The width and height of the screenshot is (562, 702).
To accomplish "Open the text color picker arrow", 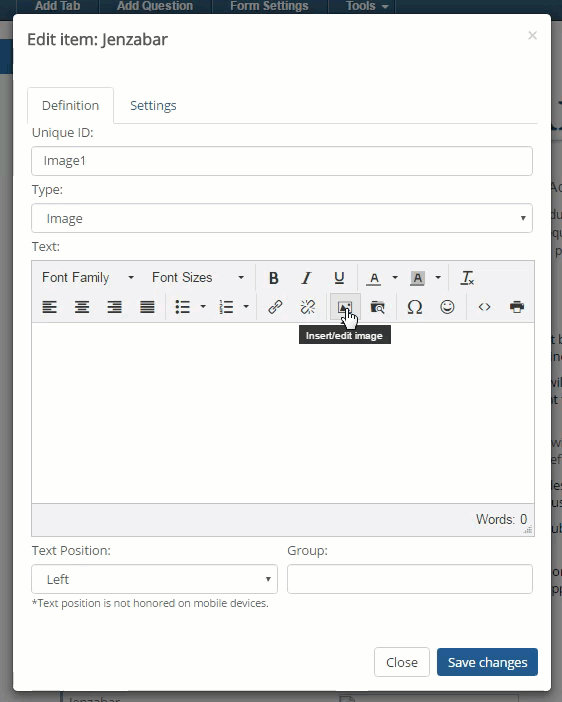I will [395, 278].
